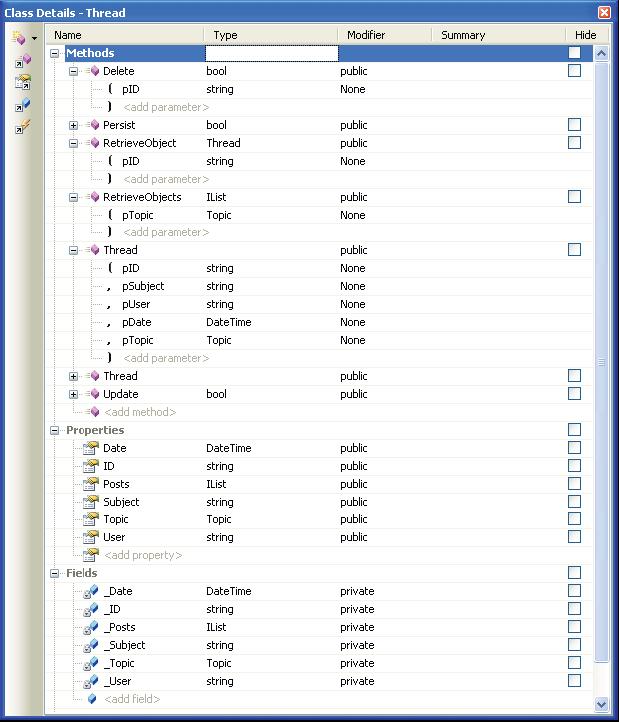
Task: Navigate to Events section icon in toolbar
Action: pos(22,127)
